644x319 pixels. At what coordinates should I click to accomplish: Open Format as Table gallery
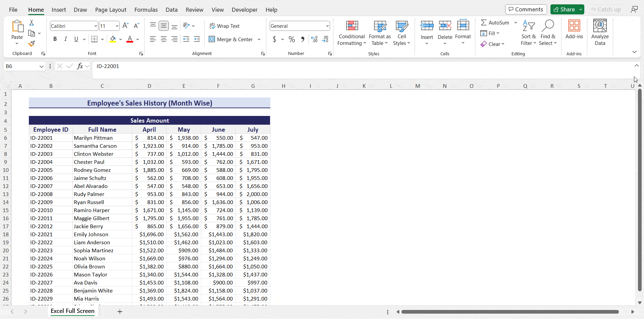380,33
